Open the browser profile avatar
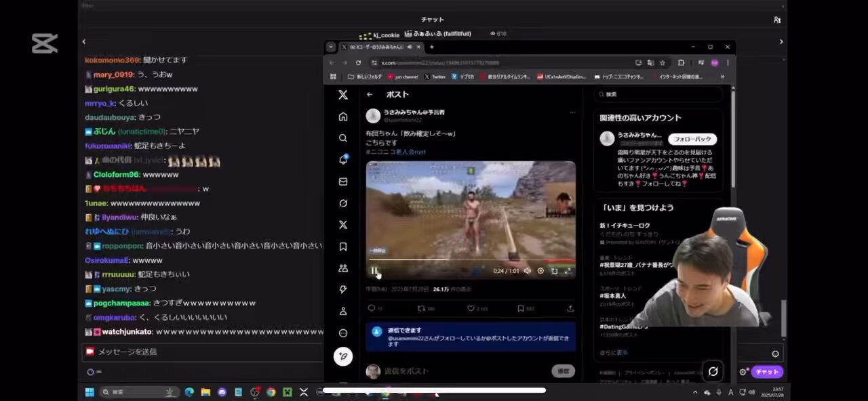Viewport: 868px width, 401px height. (x=714, y=62)
